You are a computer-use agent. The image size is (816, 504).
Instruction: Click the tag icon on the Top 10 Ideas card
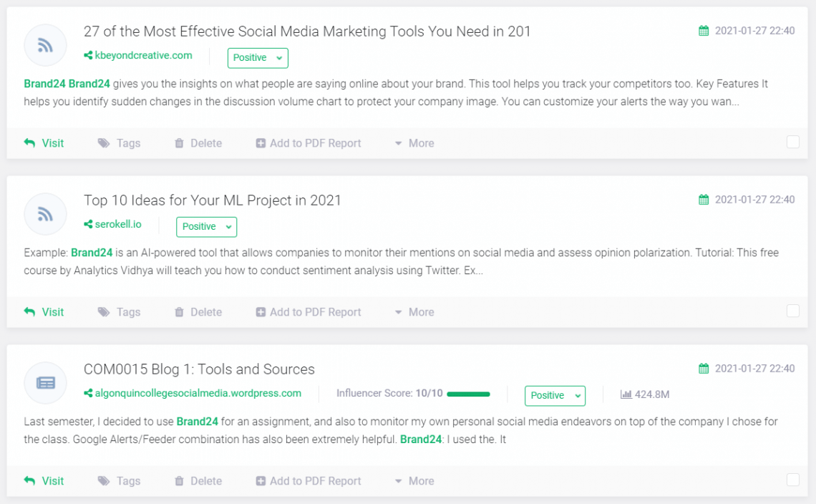tap(104, 312)
